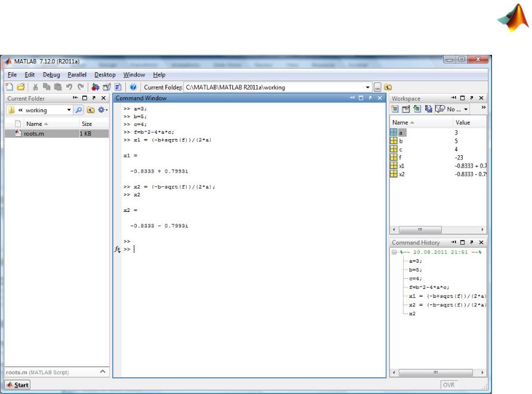
Task: Collapse the 20.08.2011 session in Command History
Action: click(394, 252)
